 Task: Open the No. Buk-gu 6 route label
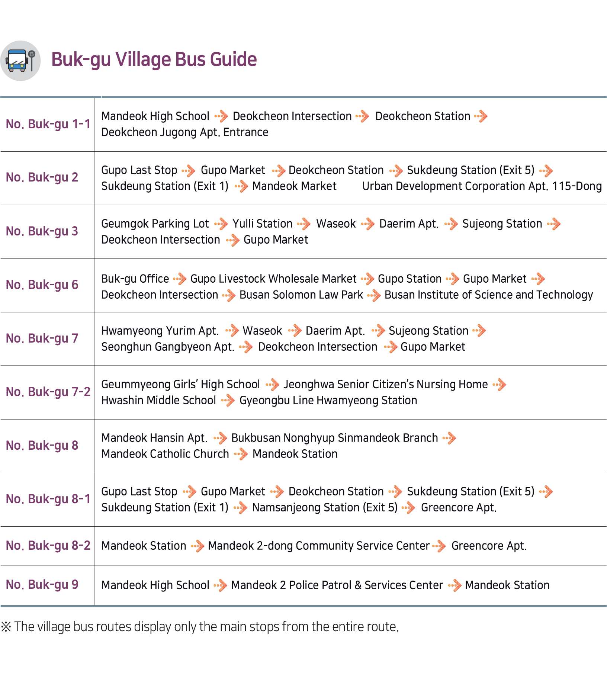point(42,285)
